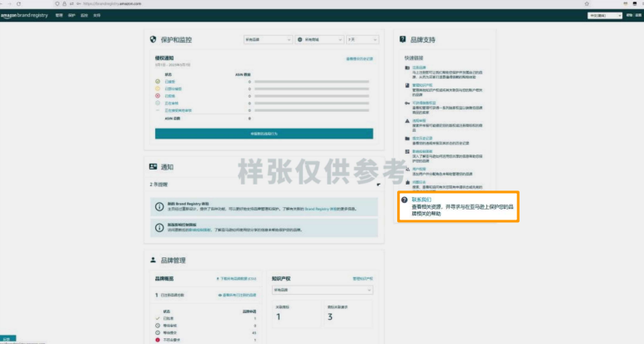Click the question-box icon beside 品牌支持
This screenshot has width=644, height=344.
coord(402,39)
